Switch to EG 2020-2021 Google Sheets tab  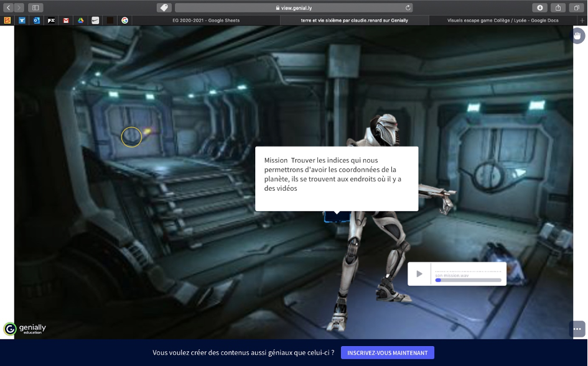click(x=206, y=21)
